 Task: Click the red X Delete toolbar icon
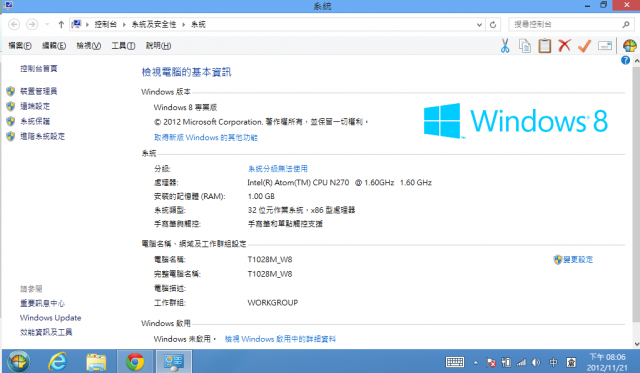point(564,45)
